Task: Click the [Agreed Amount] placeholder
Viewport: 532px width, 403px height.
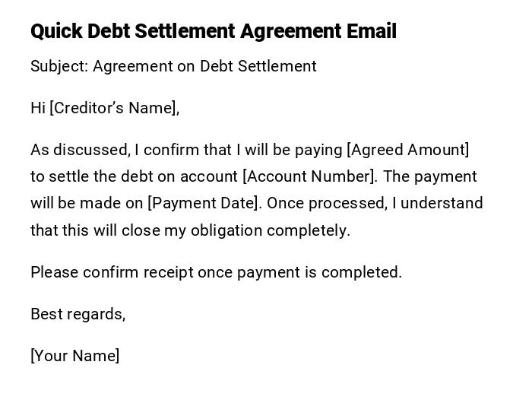Action: [x=407, y=150]
